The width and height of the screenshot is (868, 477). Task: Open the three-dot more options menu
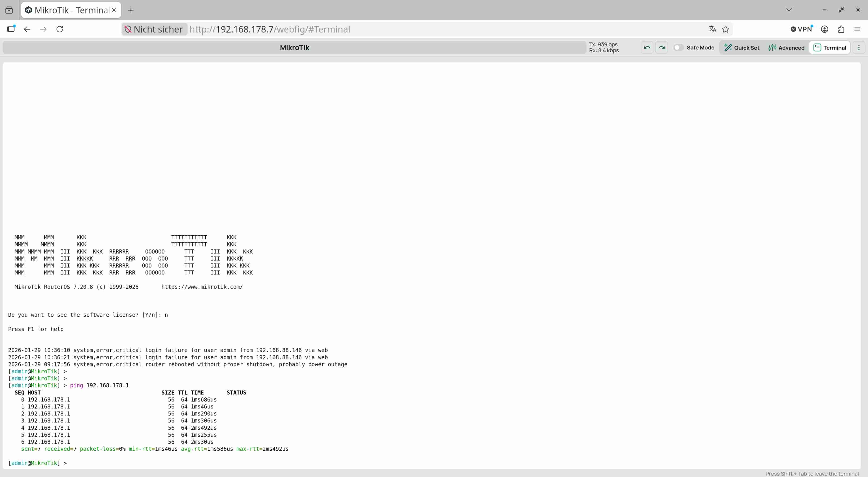click(859, 48)
